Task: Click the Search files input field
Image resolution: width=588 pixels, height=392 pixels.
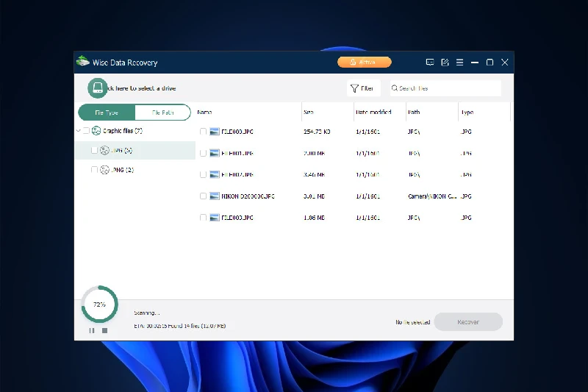Action: click(x=445, y=88)
